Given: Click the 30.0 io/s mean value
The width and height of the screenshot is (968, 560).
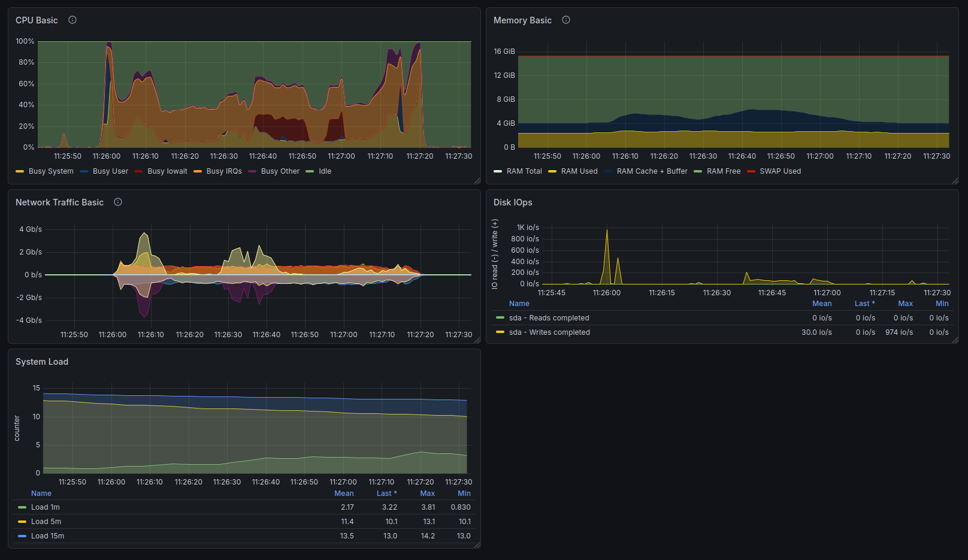Looking at the screenshot, I should [x=816, y=332].
